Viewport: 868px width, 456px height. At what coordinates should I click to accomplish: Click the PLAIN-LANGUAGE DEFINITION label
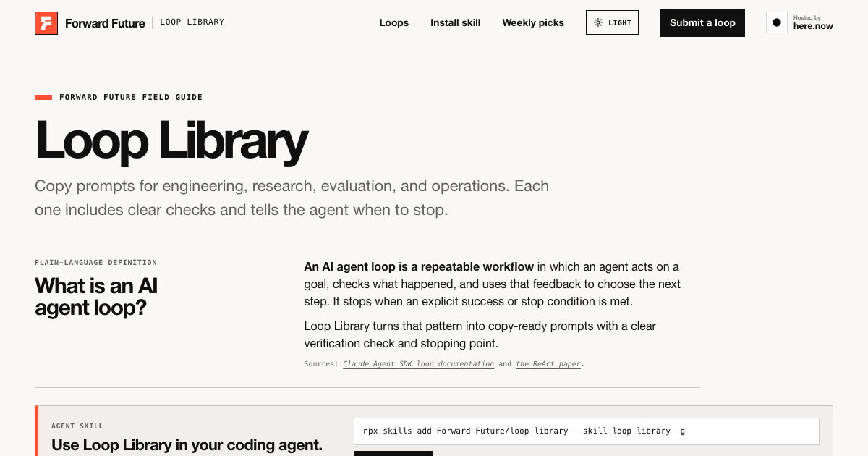(x=95, y=263)
